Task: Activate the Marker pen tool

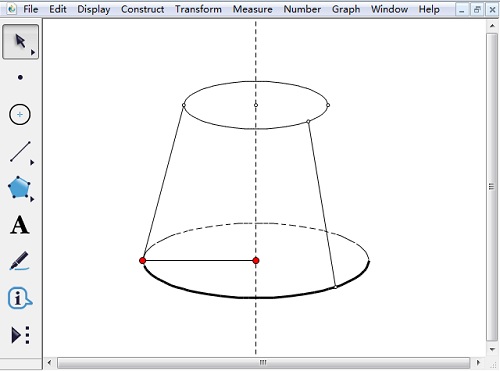Action: pos(19,261)
